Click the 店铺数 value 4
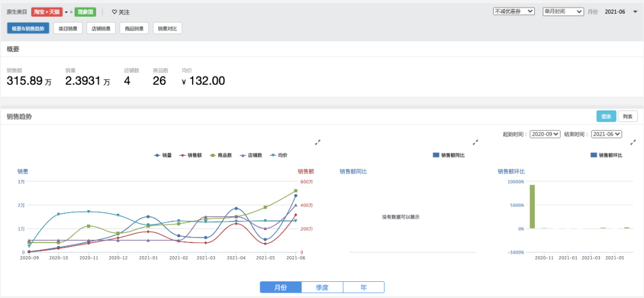This screenshot has width=644, height=298. 127,81
